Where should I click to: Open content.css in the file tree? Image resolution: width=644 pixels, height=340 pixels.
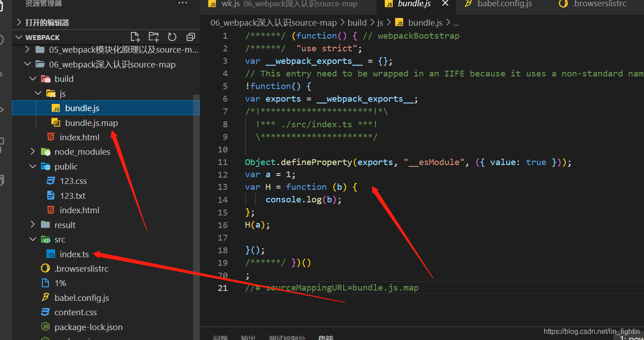[x=76, y=312]
